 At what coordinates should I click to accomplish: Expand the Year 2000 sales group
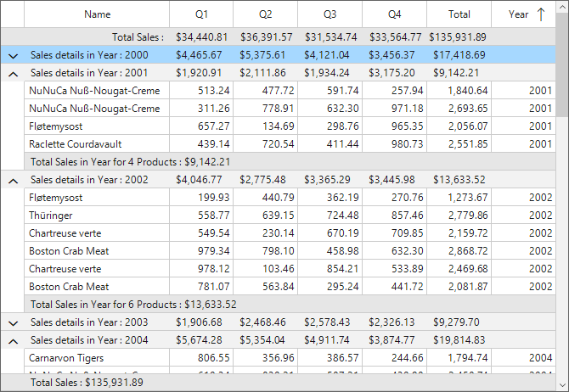(13, 55)
